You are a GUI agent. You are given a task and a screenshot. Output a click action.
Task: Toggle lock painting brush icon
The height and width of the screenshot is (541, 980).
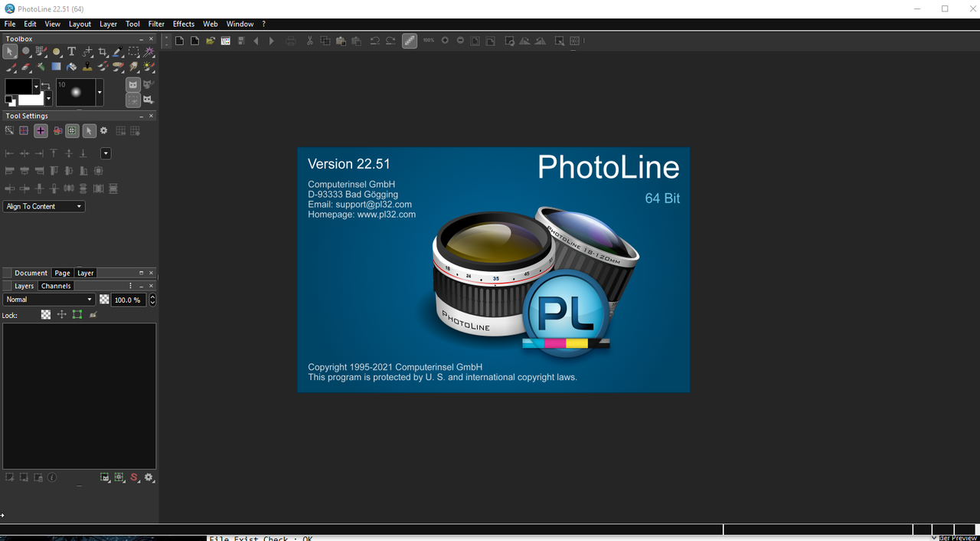(x=93, y=314)
